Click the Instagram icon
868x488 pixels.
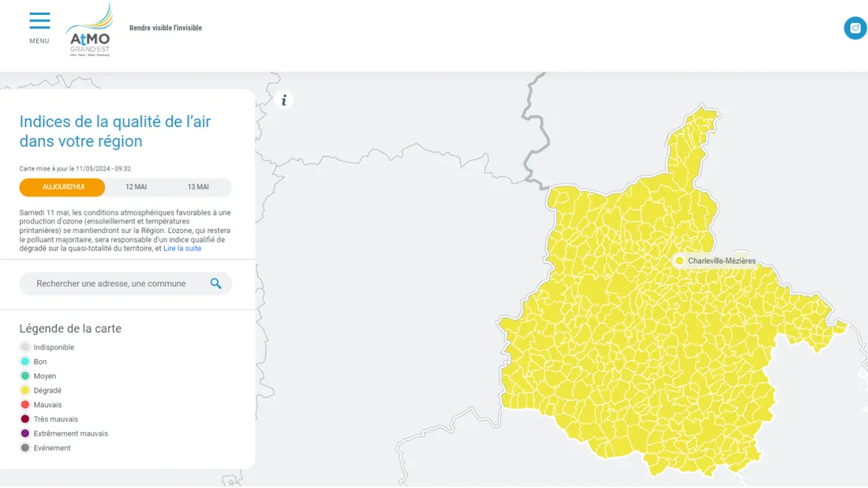855,28
